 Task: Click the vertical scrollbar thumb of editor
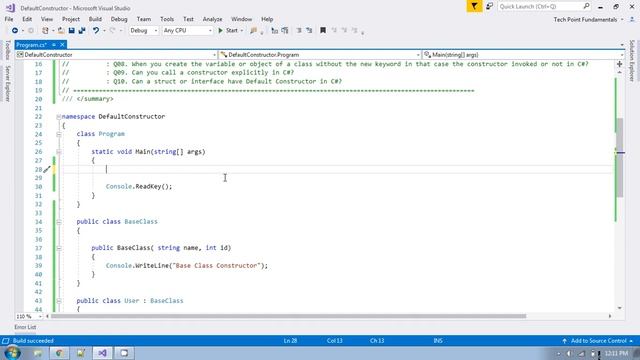pos(620,158)
